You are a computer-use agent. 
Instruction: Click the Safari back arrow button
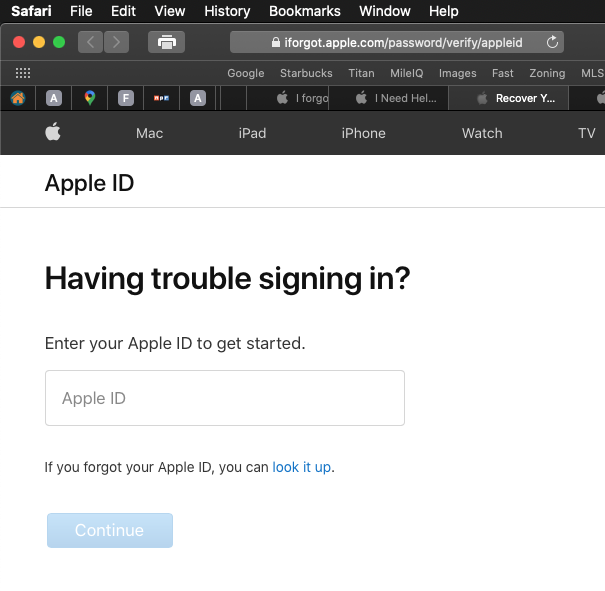coord(90,42)
